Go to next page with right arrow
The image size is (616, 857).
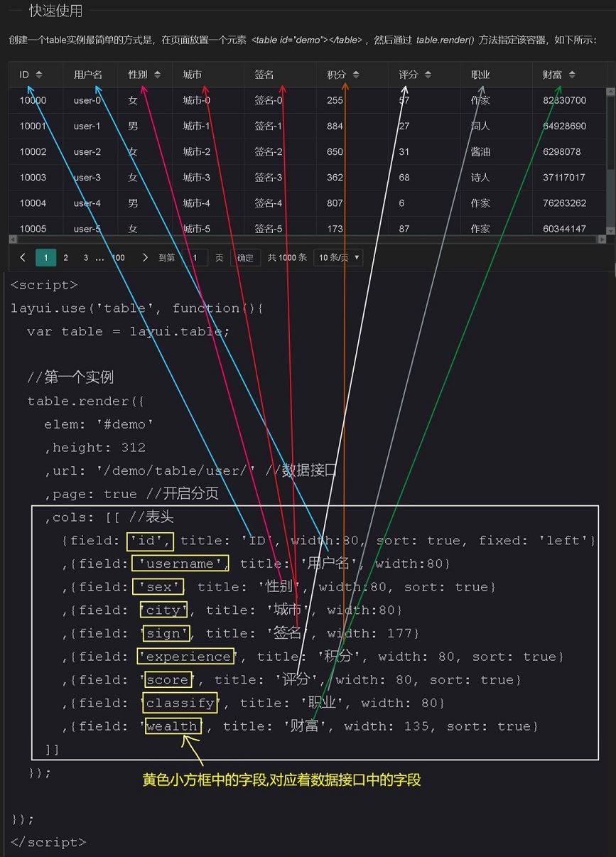pos(146,257)
